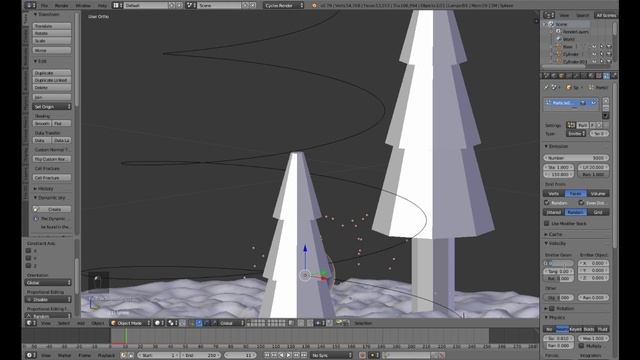Select the translate manipulator icon
640x360 pixels.
pos(199,323)
